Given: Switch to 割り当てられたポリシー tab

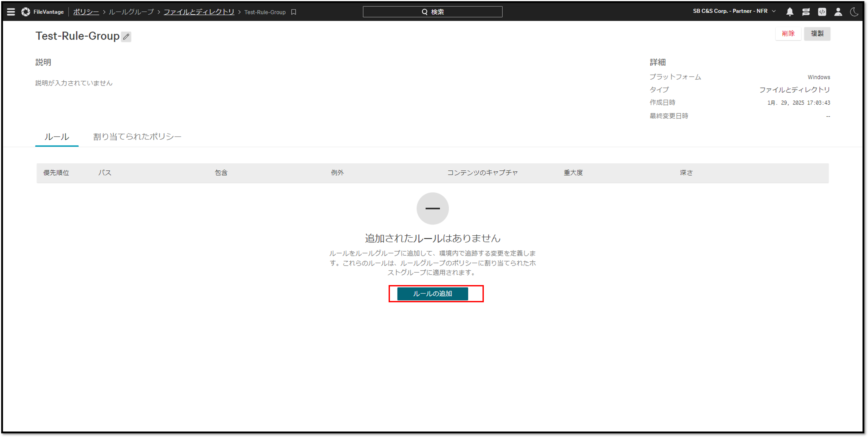Looking at the screenshot, I should click(137, 137).
